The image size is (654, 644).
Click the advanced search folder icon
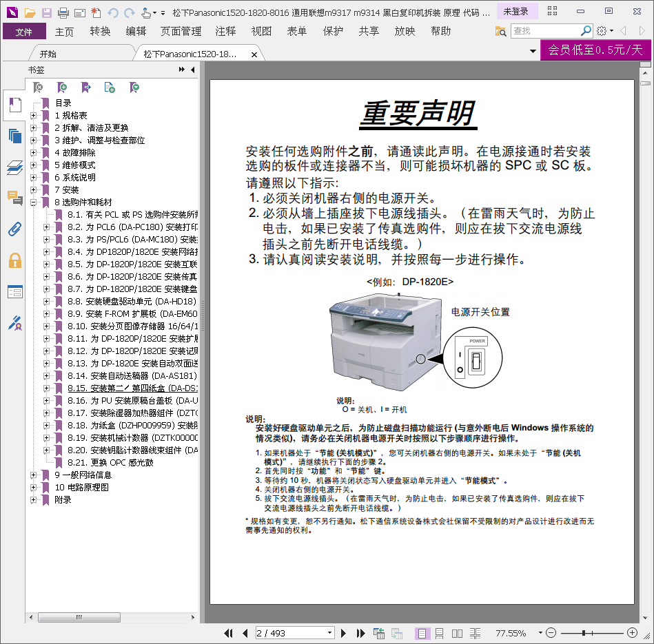tap(500, 31)
